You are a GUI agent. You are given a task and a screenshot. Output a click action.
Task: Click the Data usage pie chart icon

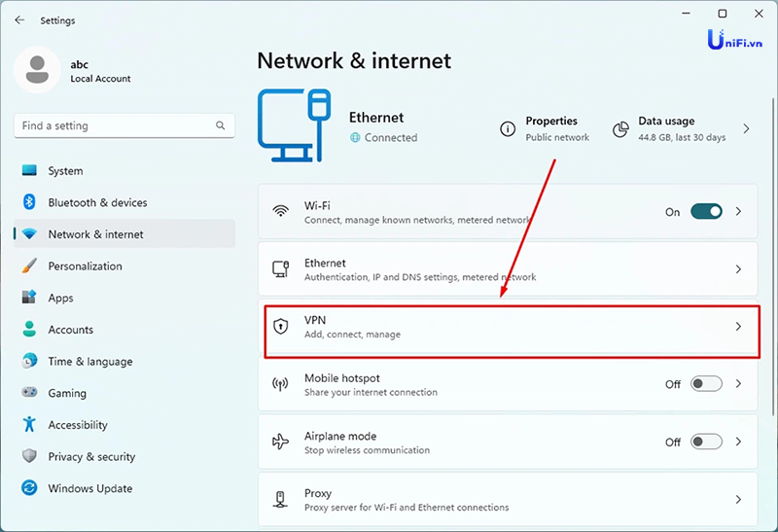click(620, 129)
